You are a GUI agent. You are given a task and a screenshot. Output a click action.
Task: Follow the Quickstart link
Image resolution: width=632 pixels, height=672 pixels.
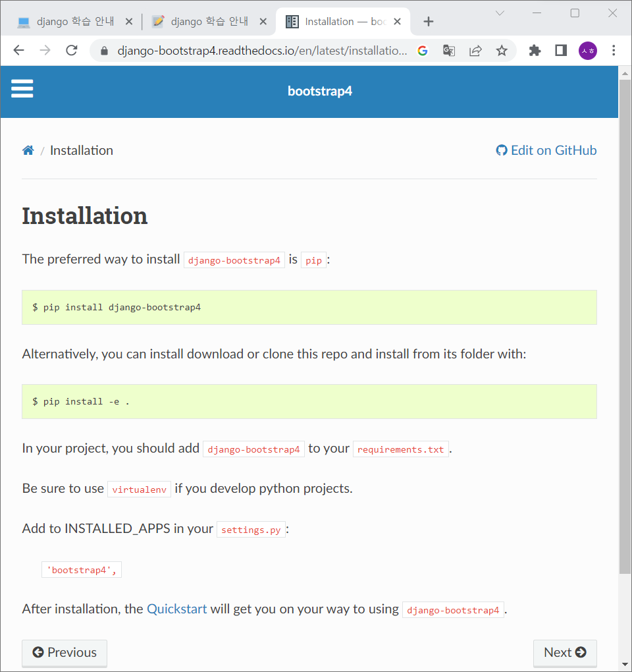(x=177, y=609)
